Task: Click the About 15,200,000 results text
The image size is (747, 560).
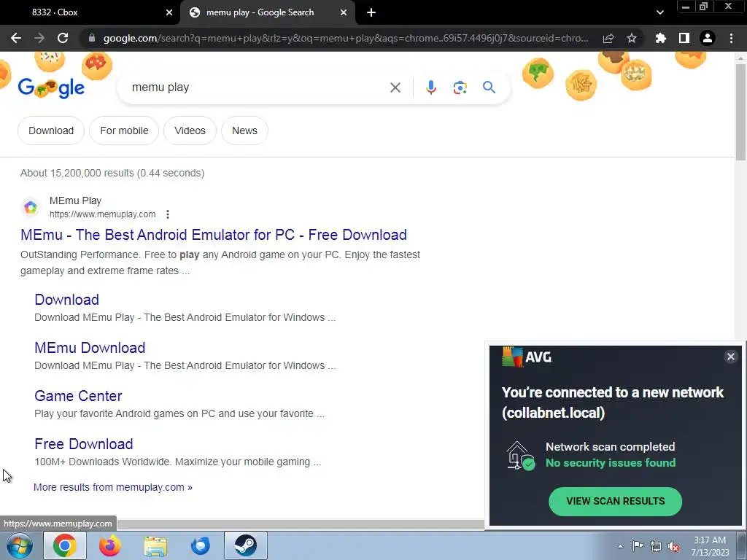Action: click(112, 173)
